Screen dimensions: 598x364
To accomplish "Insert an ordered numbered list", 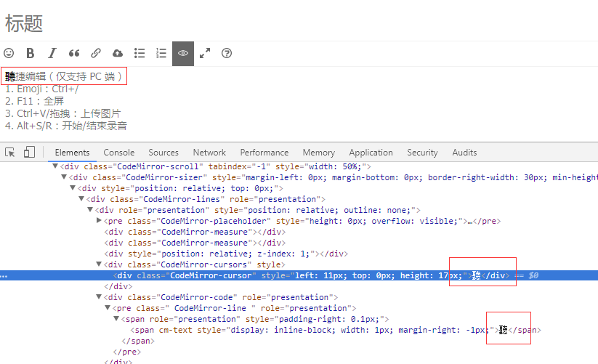I will click(x=161, y=53).
